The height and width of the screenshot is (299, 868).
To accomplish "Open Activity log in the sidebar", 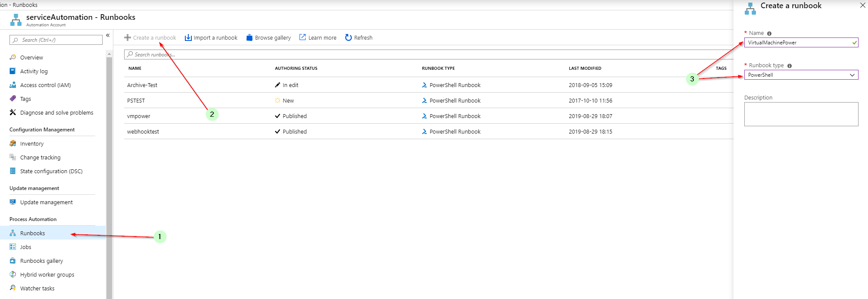I will (34, 72).
